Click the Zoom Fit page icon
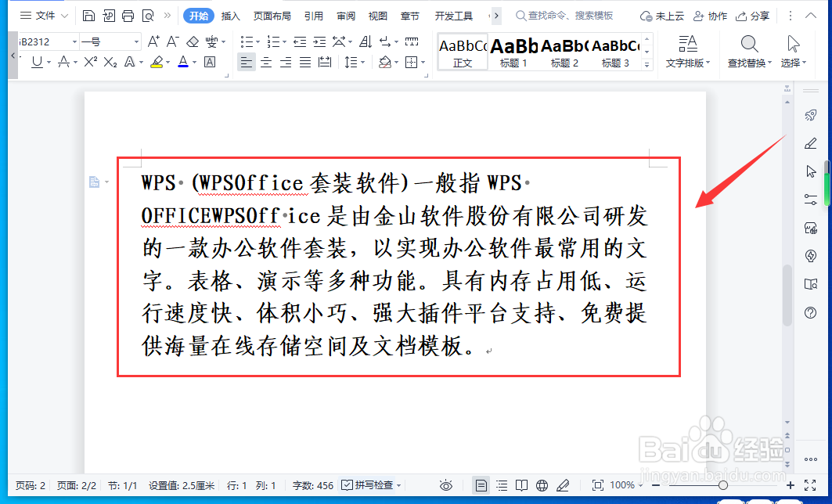The width and height of the screenshot is (832, 504). click(x=598, y=485)
